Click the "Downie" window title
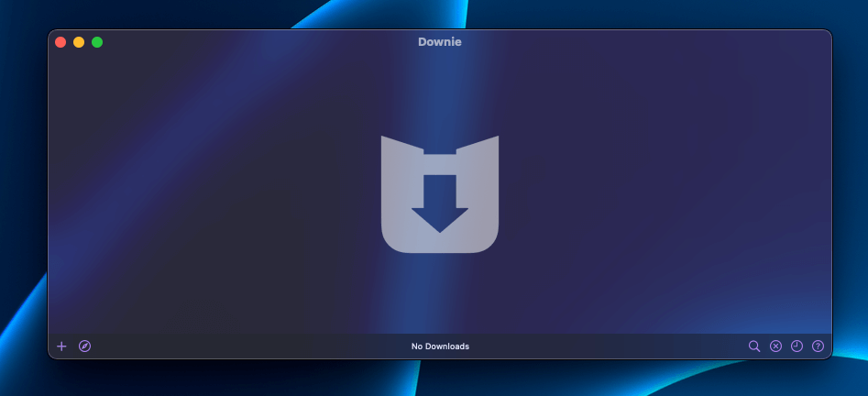The image size is (868, 396). click(440, 42)
